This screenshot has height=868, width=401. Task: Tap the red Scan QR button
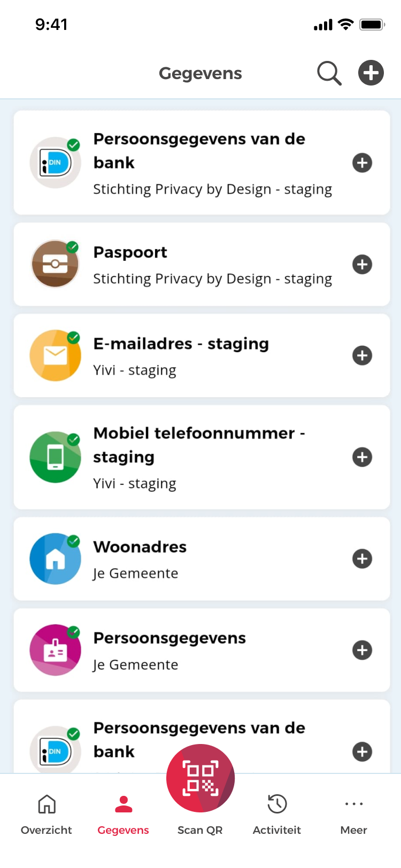click(x=200, y=778)
